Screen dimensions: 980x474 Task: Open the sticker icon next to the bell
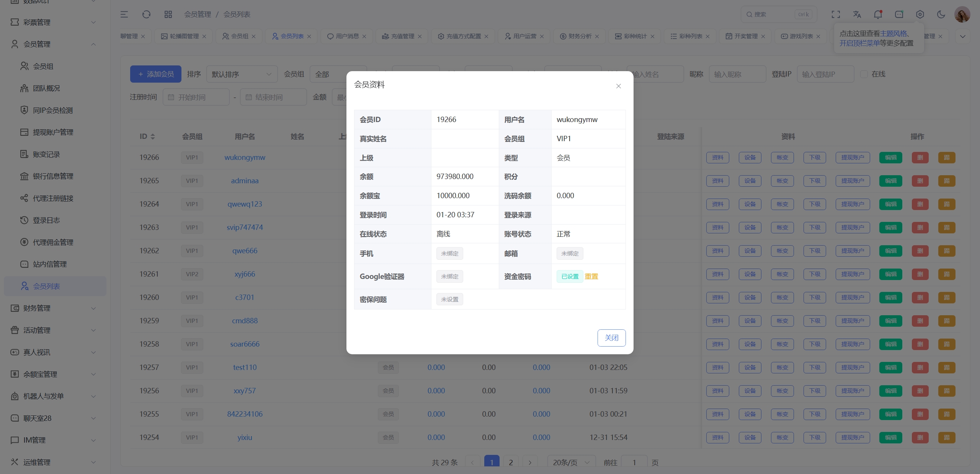(x=898, y=14)
